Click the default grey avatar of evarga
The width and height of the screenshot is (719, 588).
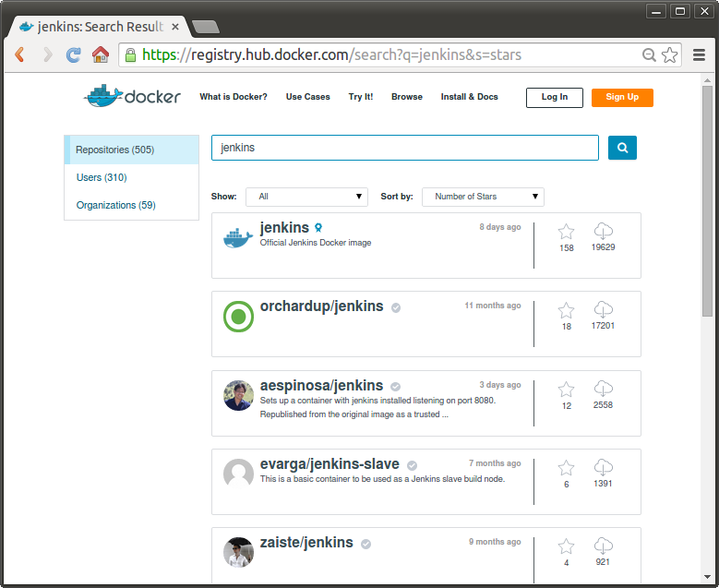click(238, 474)
